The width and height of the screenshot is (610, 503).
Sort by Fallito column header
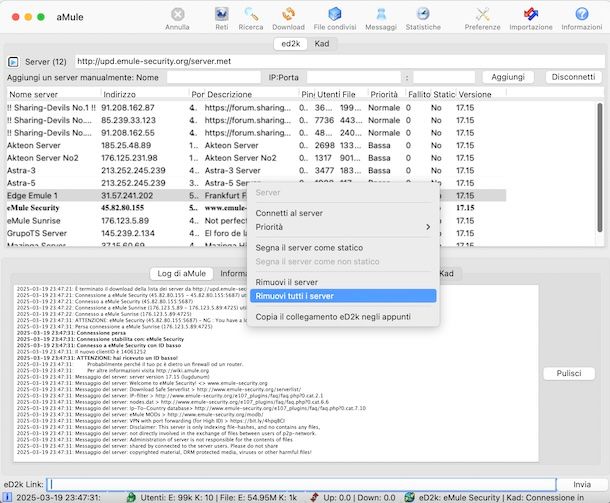tap(419, 95)
